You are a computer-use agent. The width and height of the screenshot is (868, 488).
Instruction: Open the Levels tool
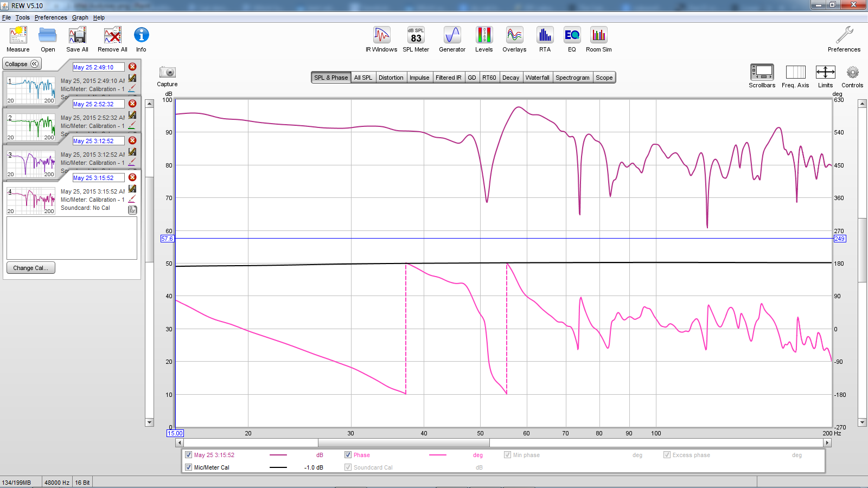[484, 40]
